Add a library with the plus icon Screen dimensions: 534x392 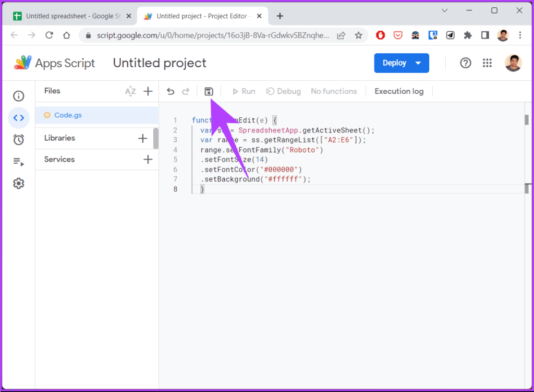coord(143,138)
